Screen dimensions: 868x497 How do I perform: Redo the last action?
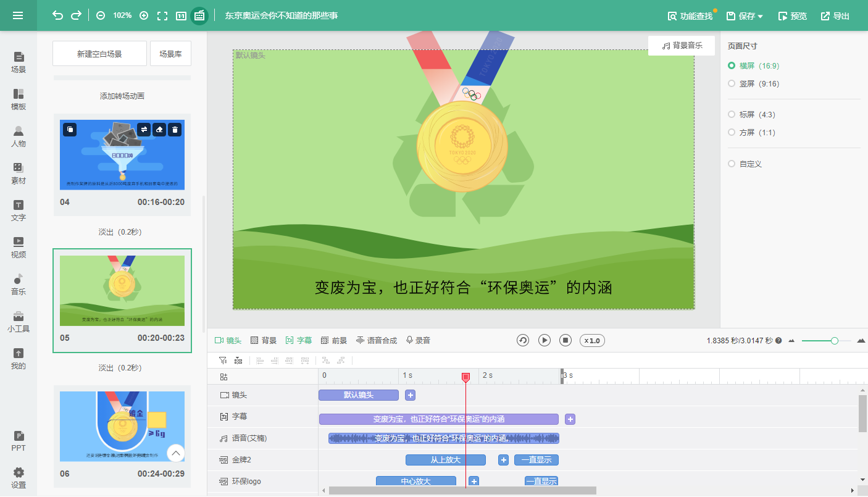tap(77, 15)
